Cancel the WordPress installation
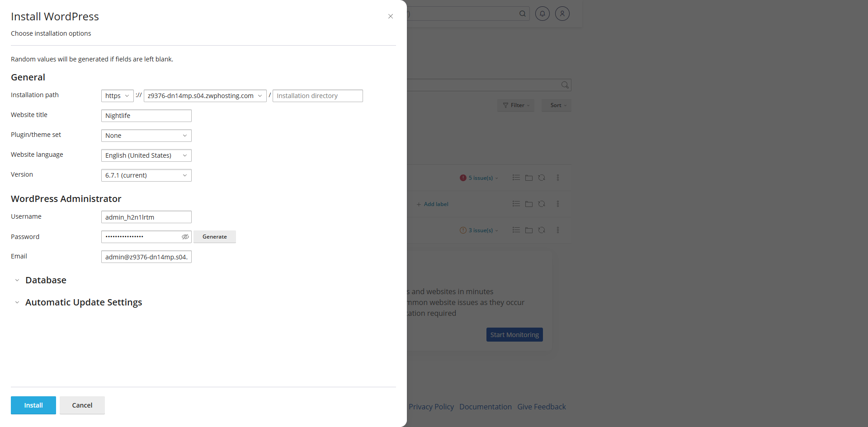Screen dimensions: 868x427 click(x=82, y=405)
